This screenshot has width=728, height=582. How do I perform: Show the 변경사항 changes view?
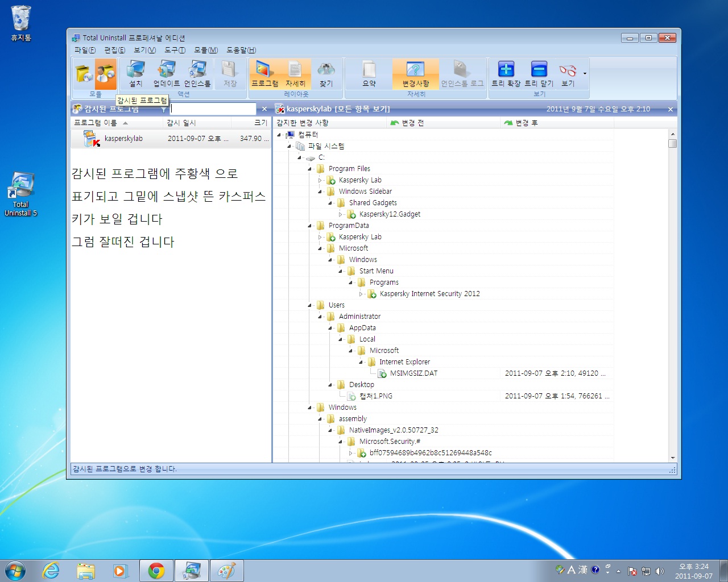coord(416,74)
